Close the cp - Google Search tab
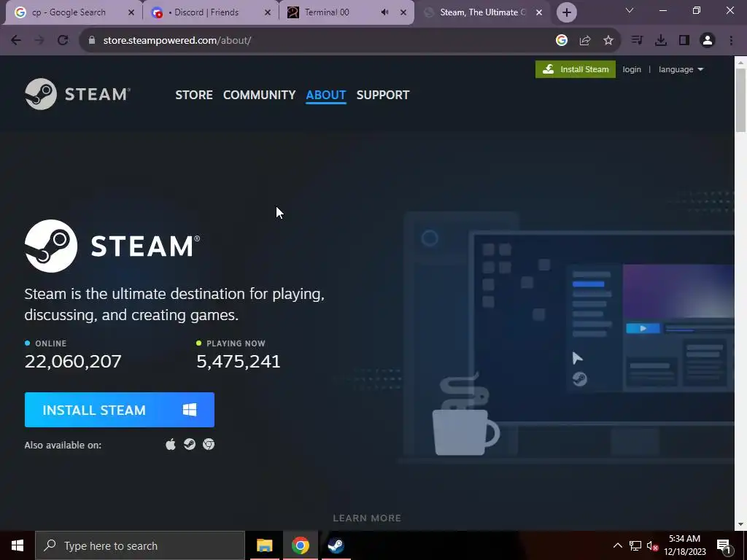 131,12
